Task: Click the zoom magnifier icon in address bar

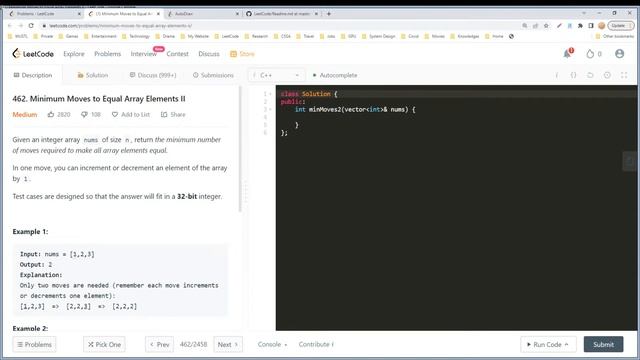Action: point(525,25)
